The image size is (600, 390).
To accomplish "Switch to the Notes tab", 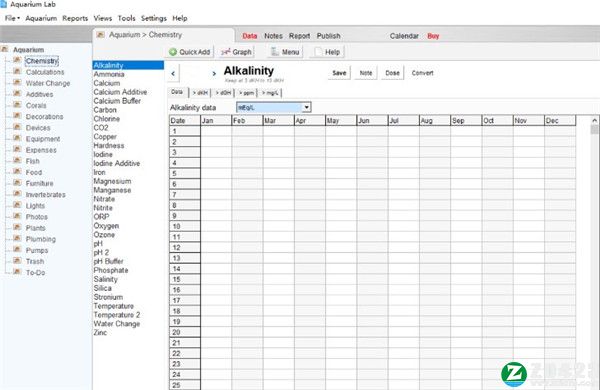I will [273, 36].
